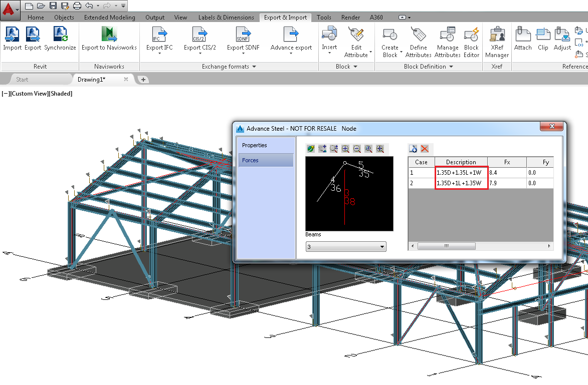588x385 pixels.
Task: Click the Revit Import icon
Action: (13, 38)
